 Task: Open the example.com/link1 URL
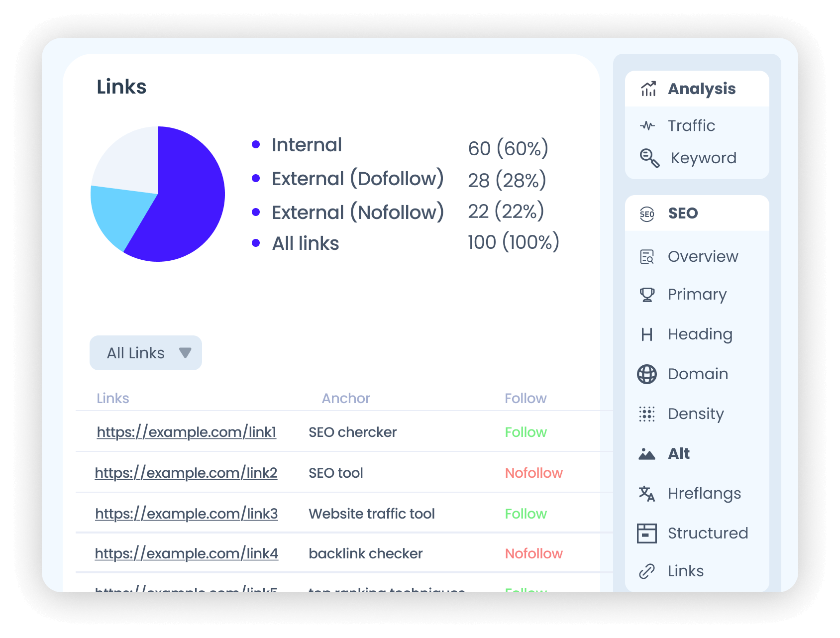[x=186, y=432]
